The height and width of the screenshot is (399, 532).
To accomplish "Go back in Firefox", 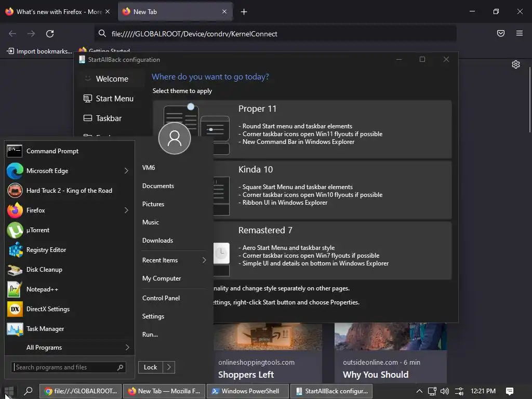I will (12, 34).
